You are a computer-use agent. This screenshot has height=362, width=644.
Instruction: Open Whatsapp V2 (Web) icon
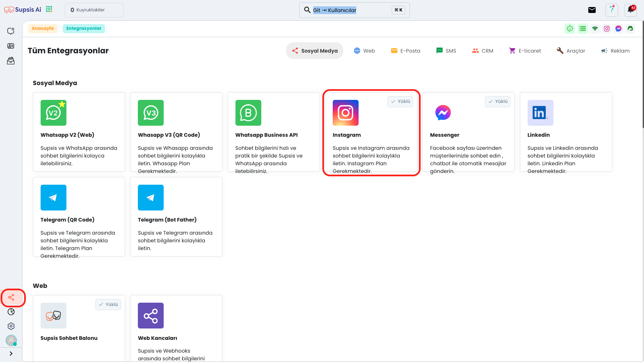point(53,113)
